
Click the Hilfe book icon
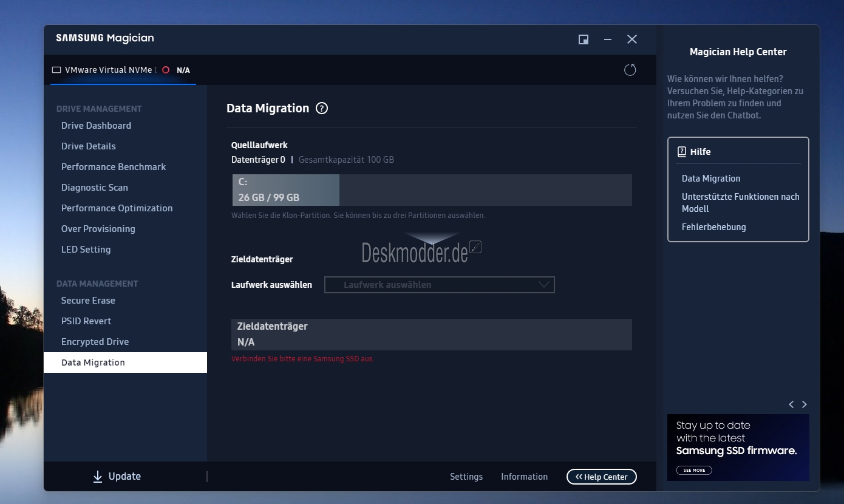(x=682, y=152)
